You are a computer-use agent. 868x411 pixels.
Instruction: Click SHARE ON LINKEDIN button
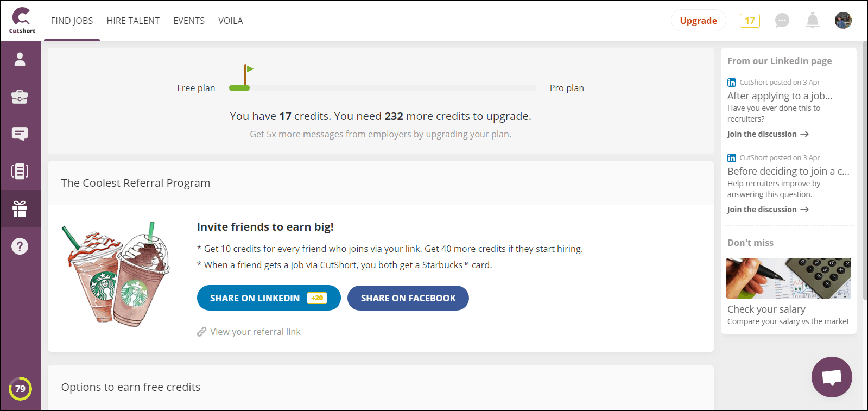click(269, 298)
